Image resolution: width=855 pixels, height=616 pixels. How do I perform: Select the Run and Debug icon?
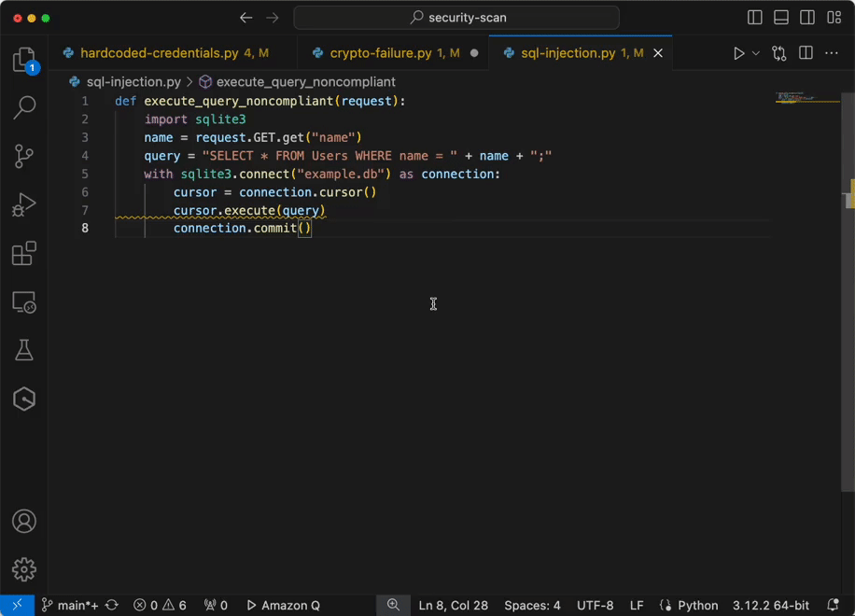(x=23, y=204)
